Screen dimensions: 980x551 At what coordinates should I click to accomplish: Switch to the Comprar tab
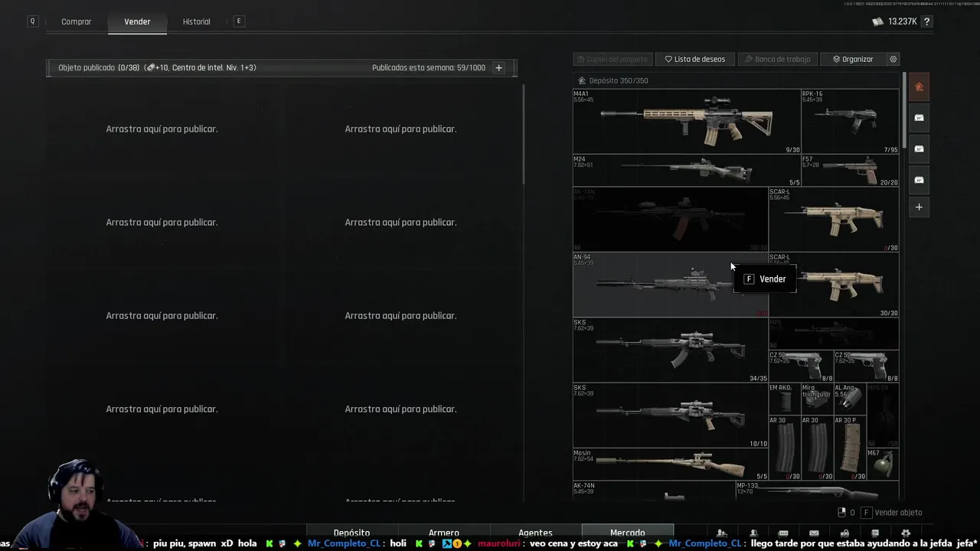[77, 21]
